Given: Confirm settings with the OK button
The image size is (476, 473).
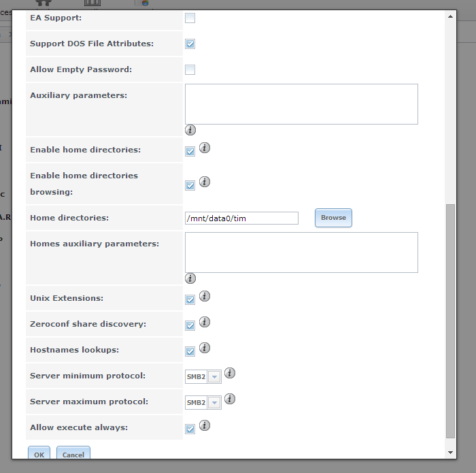Looking at the screenshot, I should coord(39,453).
